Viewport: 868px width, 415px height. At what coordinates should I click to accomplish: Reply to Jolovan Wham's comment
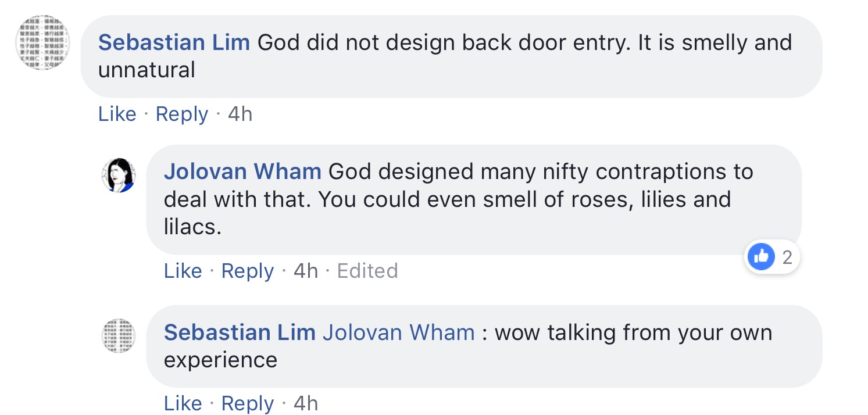click(x=247, y=271)
